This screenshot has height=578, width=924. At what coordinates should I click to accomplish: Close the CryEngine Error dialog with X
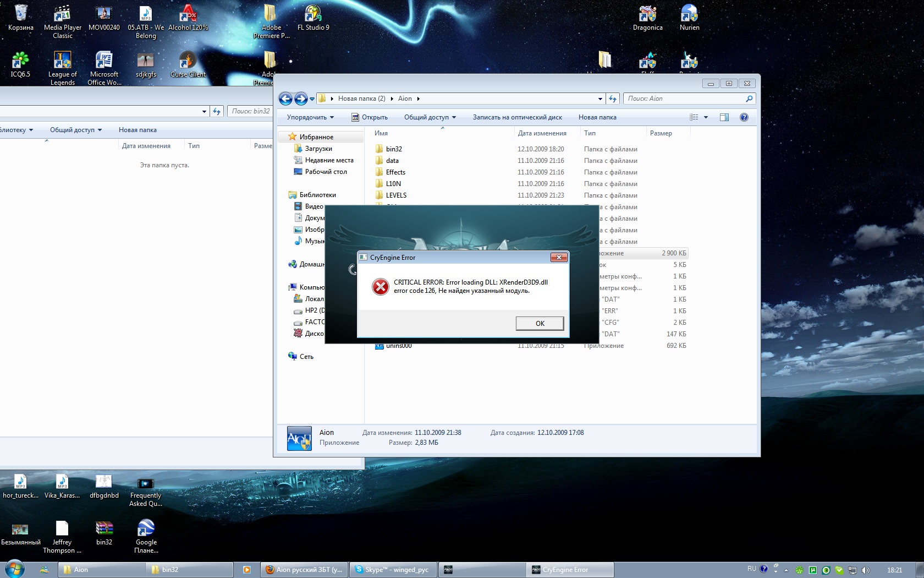[559, 257]
